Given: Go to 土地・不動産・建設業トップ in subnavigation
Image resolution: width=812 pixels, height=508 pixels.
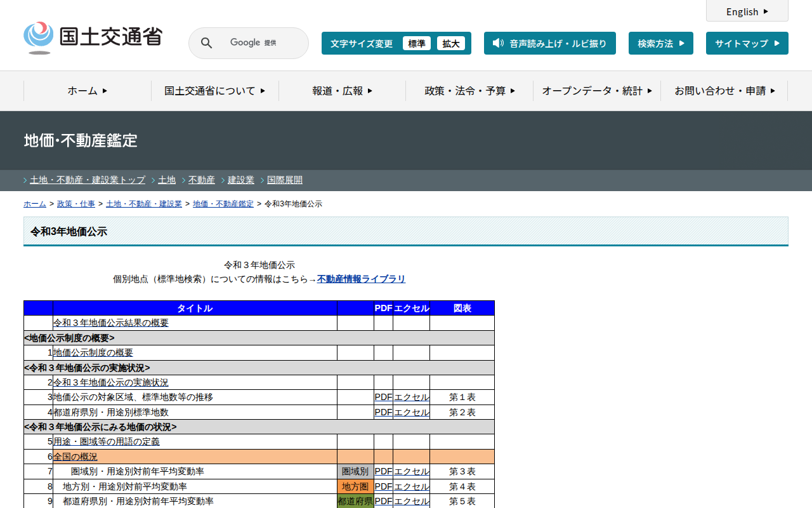Looking at the screenshot, I should click(88, 180).
